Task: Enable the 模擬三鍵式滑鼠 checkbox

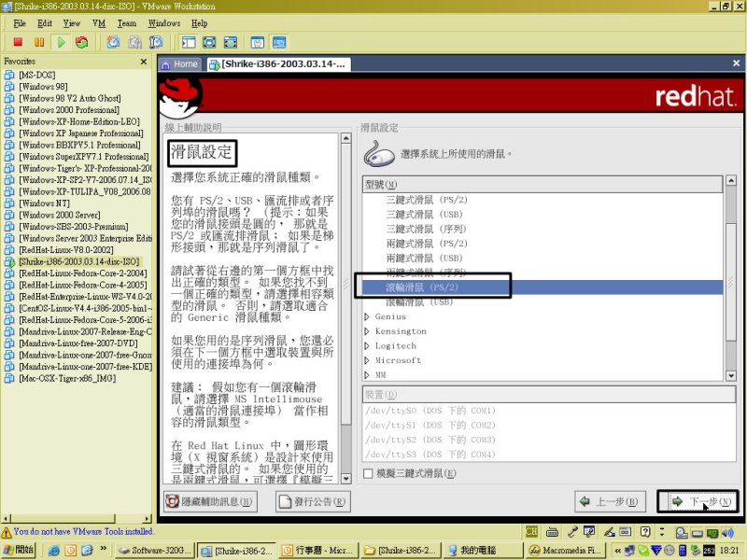Action: pyautogui.click(x=368, y=474)
